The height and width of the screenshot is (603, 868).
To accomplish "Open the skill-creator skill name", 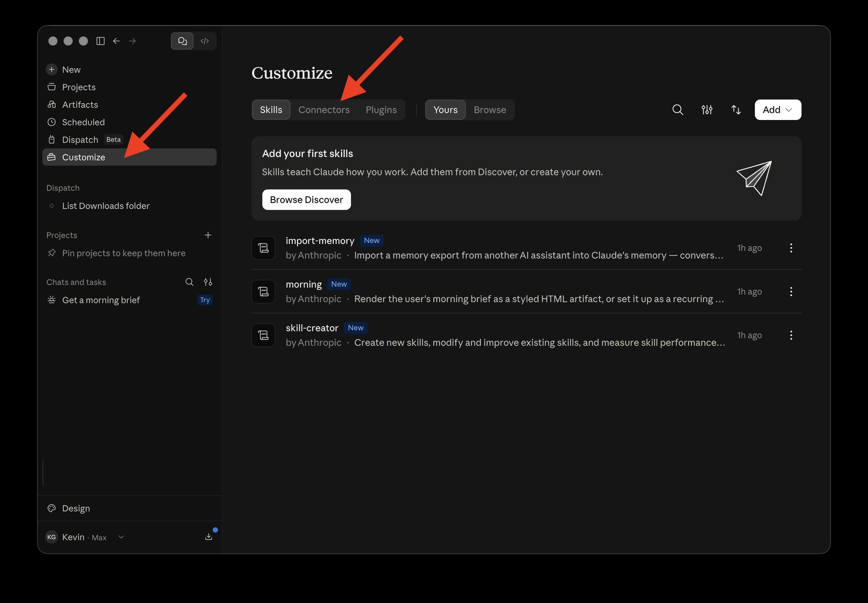I will tap(312, 328).
